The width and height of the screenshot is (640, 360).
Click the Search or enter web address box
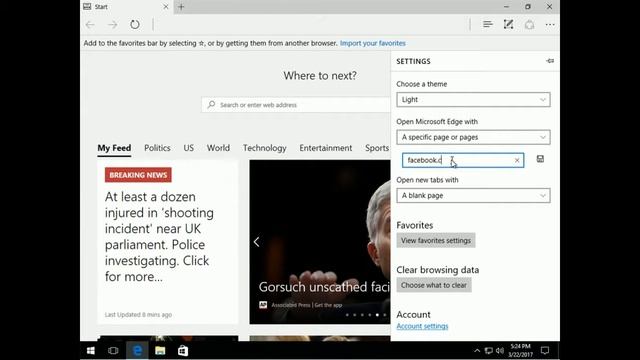tap(296, 105)
